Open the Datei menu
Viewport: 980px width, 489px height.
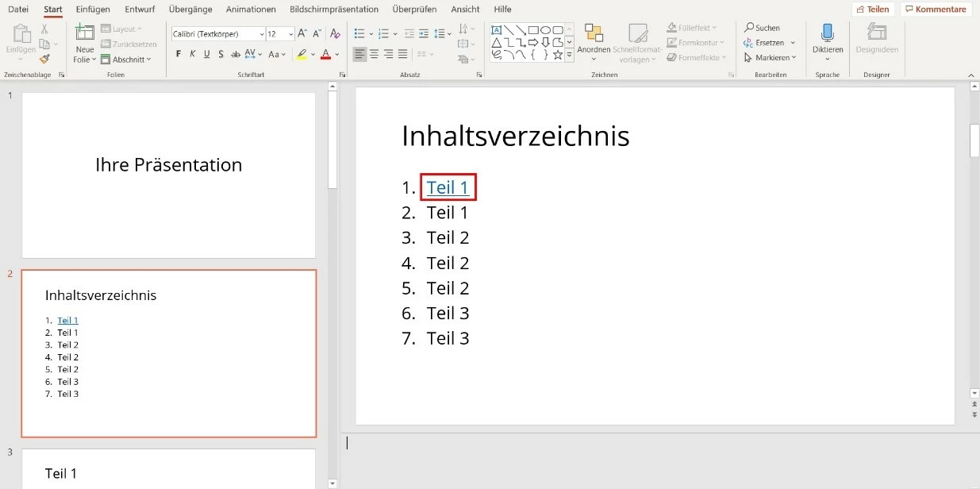coord(18,9)
